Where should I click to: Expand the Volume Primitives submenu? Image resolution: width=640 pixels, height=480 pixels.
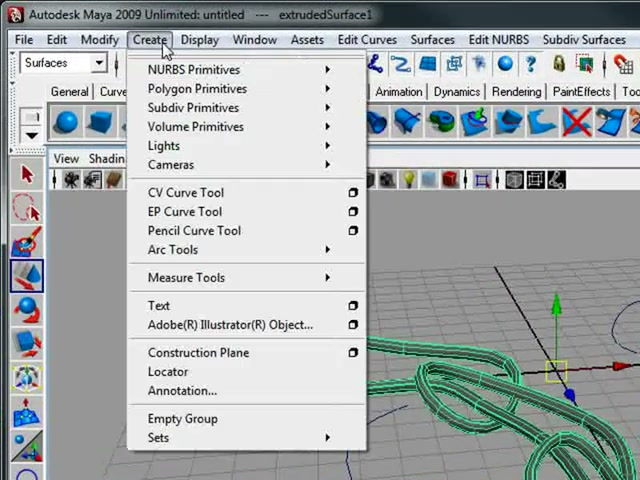247,127
